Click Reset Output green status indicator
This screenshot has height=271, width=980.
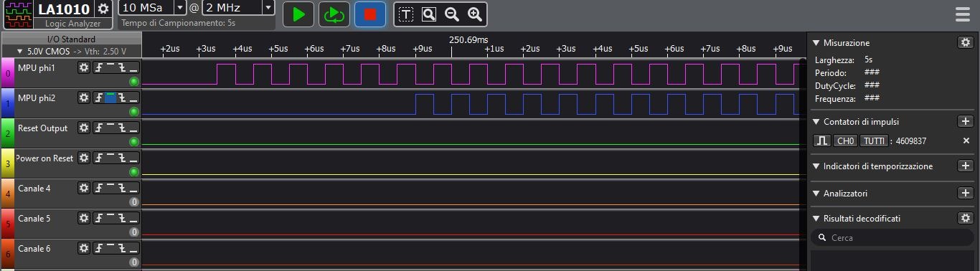pyautogui.click(x=133, y=142)
